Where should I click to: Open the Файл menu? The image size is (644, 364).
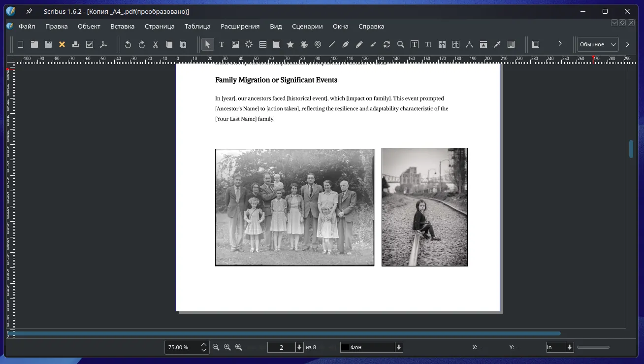click(27, 26)
